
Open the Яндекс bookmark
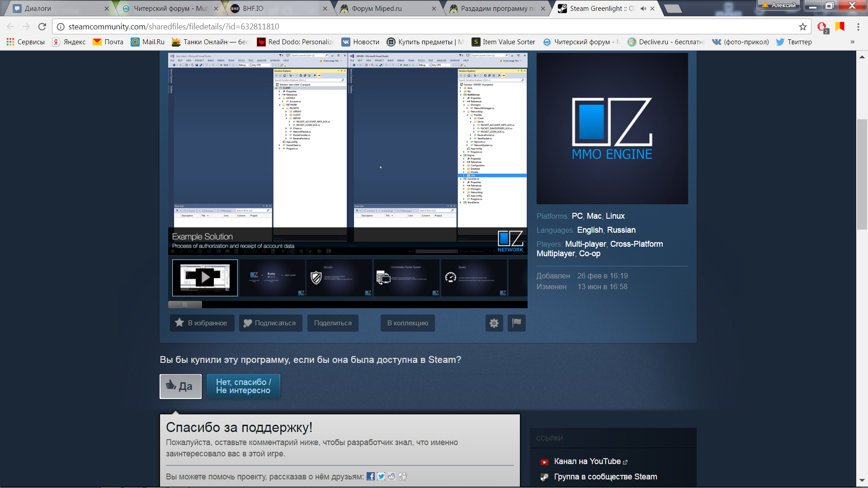click(69, 42)
